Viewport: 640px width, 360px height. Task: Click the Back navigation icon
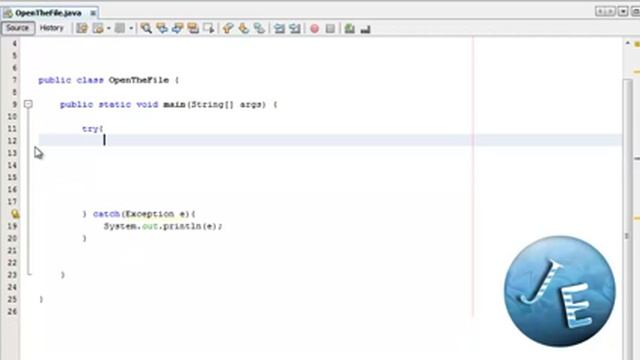point(98,28)
